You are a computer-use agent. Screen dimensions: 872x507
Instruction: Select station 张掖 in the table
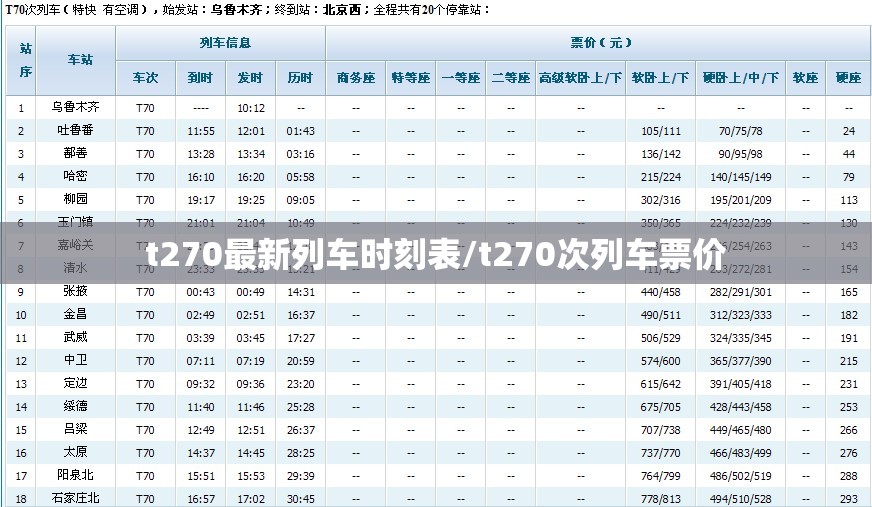(76, 291)
